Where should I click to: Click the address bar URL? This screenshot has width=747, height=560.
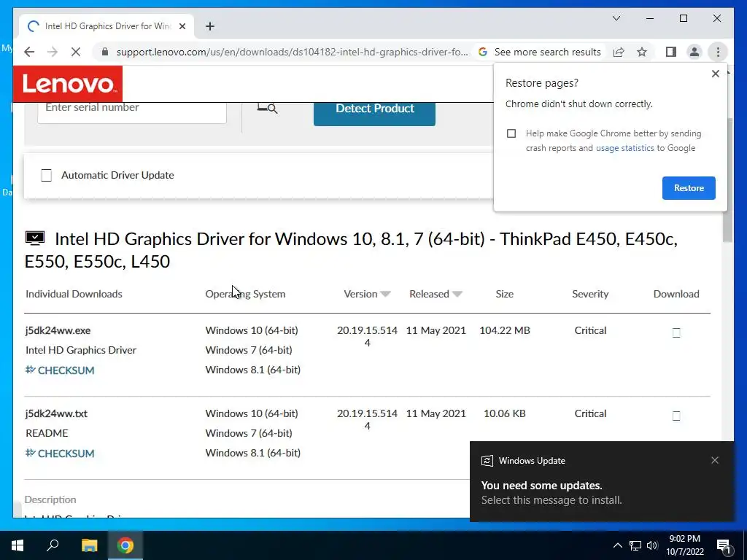click(x=292, y=52)
